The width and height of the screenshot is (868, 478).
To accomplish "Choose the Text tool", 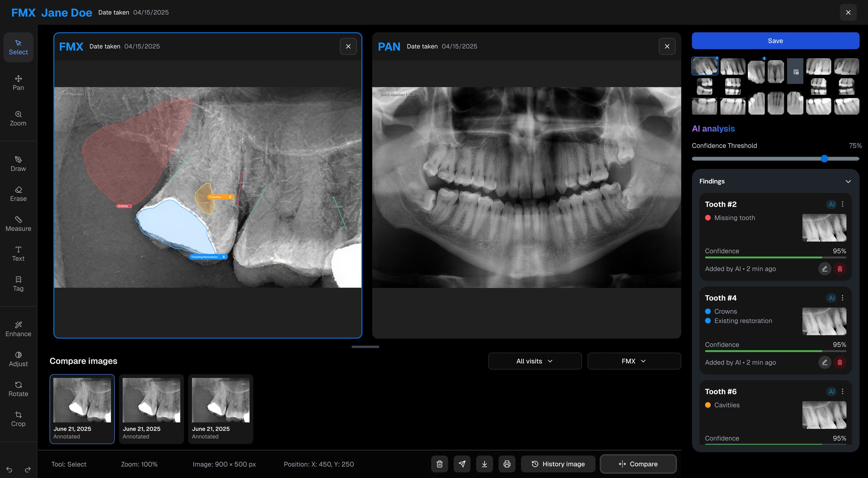I will [x=18, y=254].
